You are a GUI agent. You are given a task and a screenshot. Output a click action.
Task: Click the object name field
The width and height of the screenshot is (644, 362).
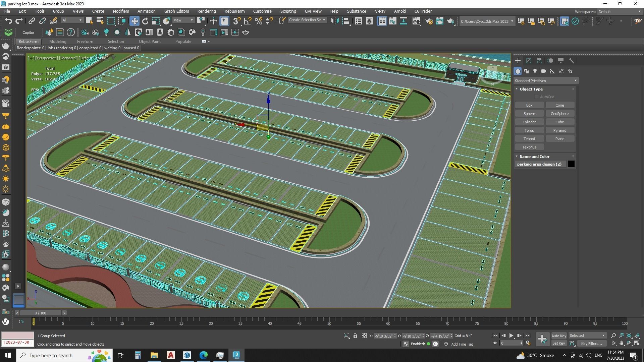540,164
